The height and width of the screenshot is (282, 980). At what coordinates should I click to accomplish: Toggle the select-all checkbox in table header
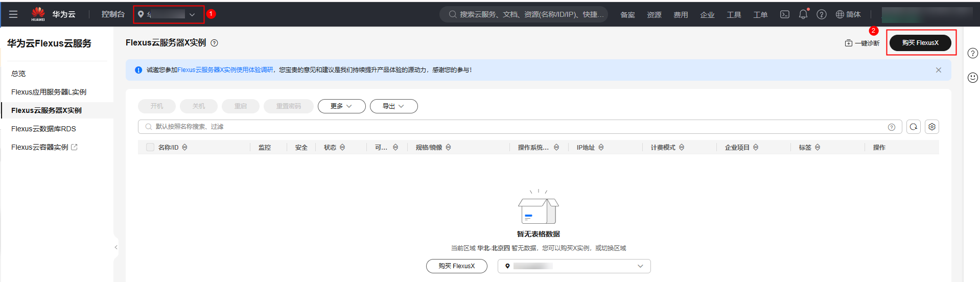click(x=150, y=147)
